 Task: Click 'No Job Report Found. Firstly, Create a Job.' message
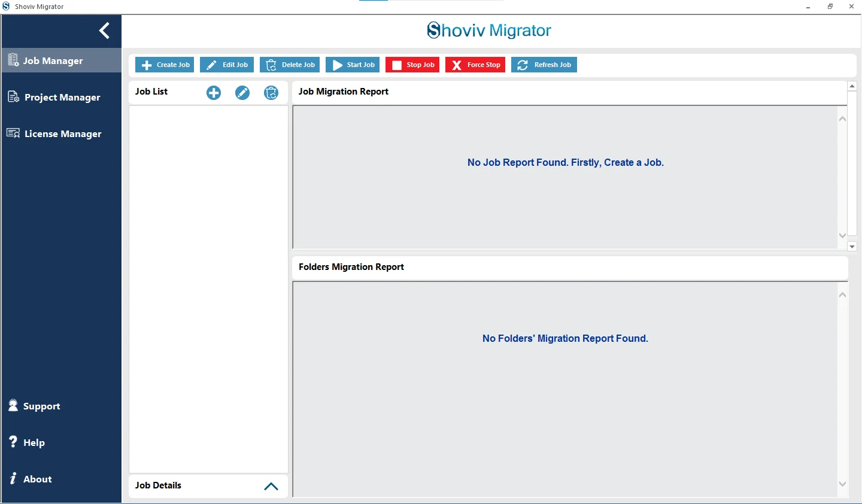pos(566,162)
